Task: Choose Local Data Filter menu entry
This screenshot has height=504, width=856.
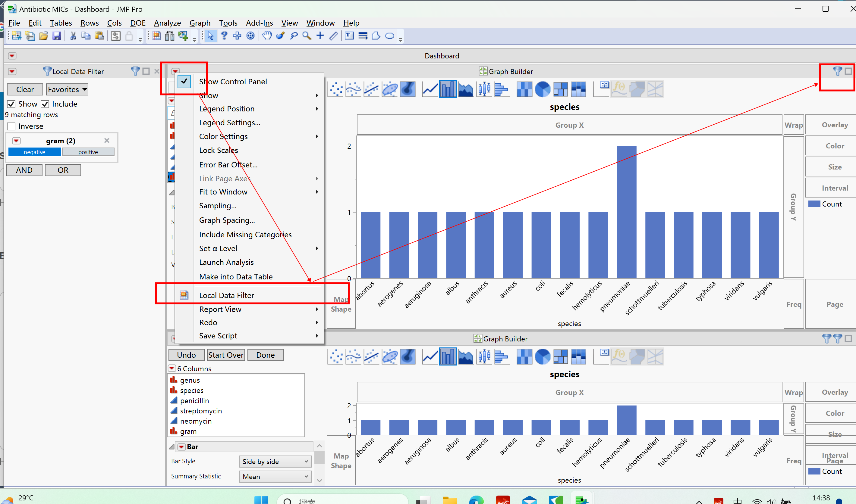Action: click(x=226, y=295)
